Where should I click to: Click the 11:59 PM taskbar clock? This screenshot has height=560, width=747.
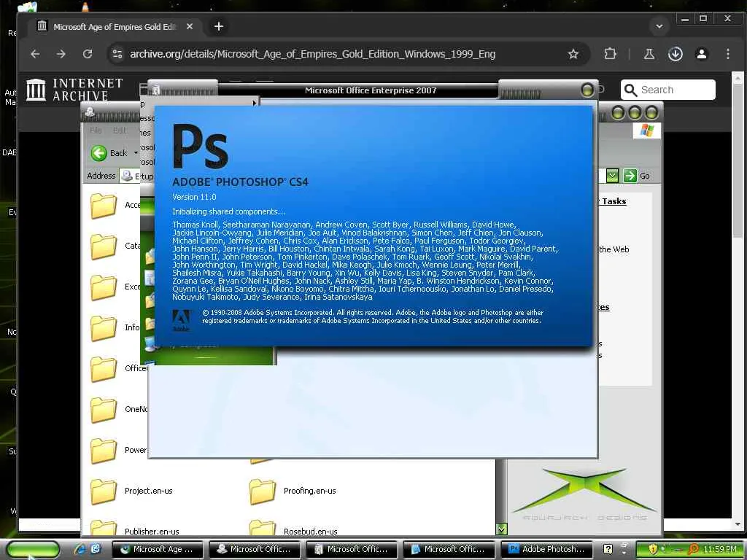click(x=720, y=549)
